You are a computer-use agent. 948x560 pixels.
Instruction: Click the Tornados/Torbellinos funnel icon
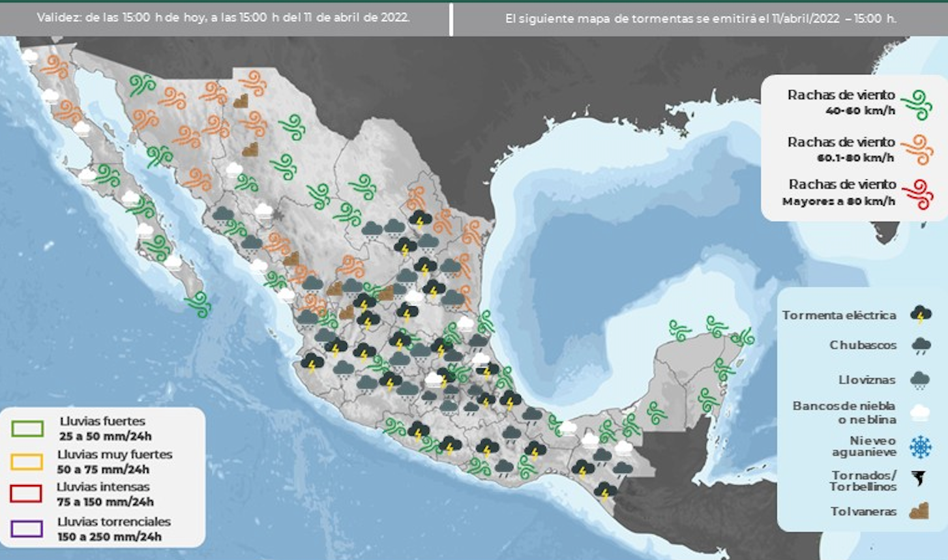921,480
